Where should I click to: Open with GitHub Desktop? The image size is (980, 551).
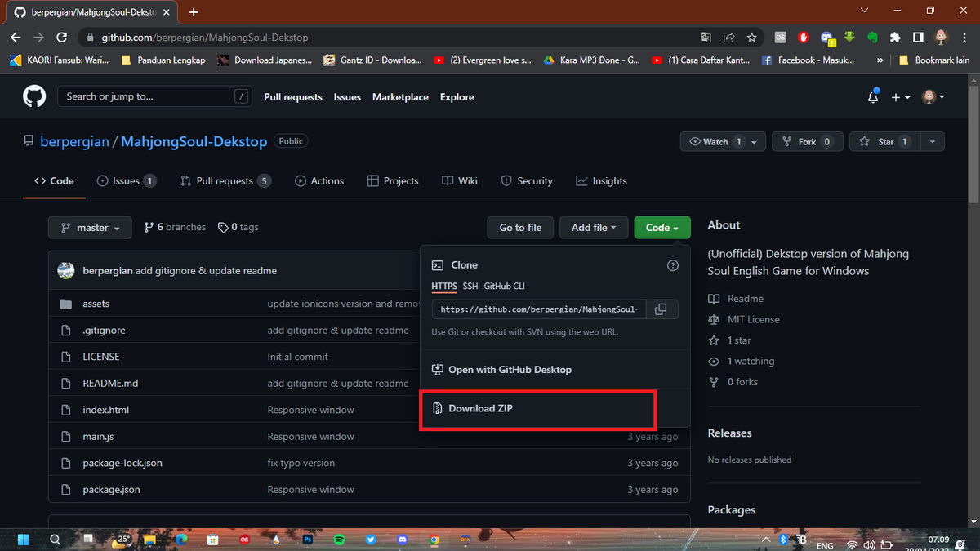coord(510,370)
